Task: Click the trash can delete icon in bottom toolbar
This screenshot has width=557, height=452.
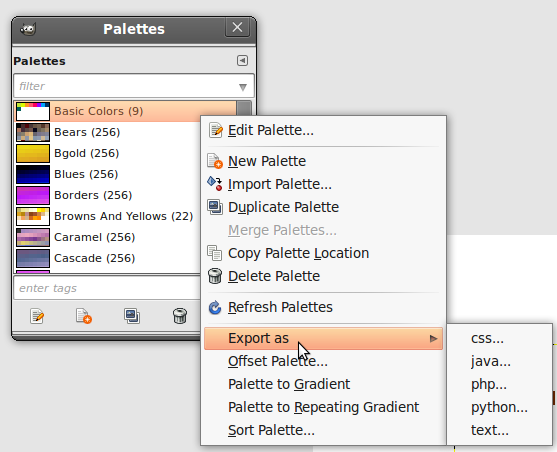Action: click(x=180, y=316)
